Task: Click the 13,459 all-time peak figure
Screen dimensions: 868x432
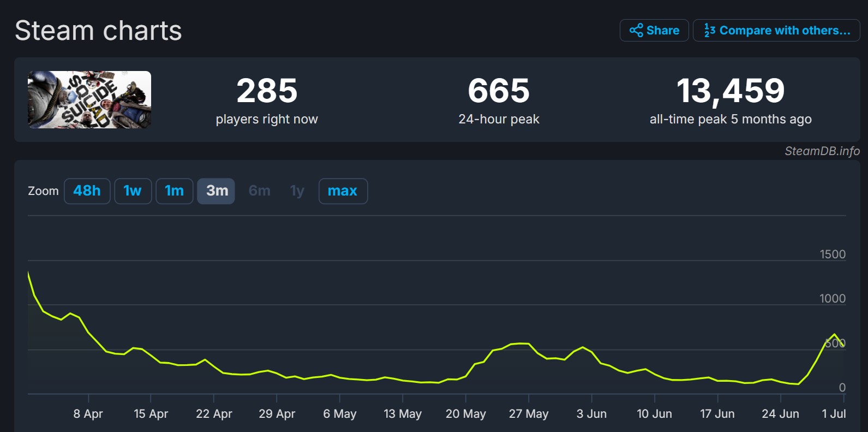Action: pyautogui.click(x=731, y=91)
